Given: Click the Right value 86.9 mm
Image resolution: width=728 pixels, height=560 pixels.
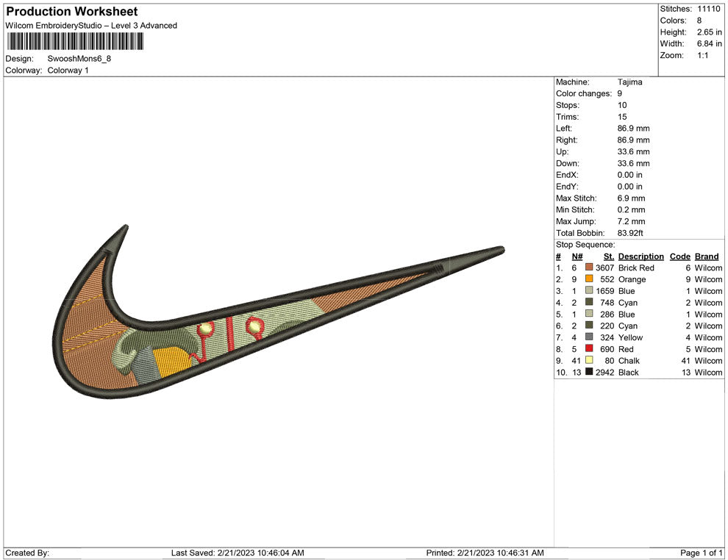Looking at the screenshot, I should pyautogui.click(x=633, y=140).
